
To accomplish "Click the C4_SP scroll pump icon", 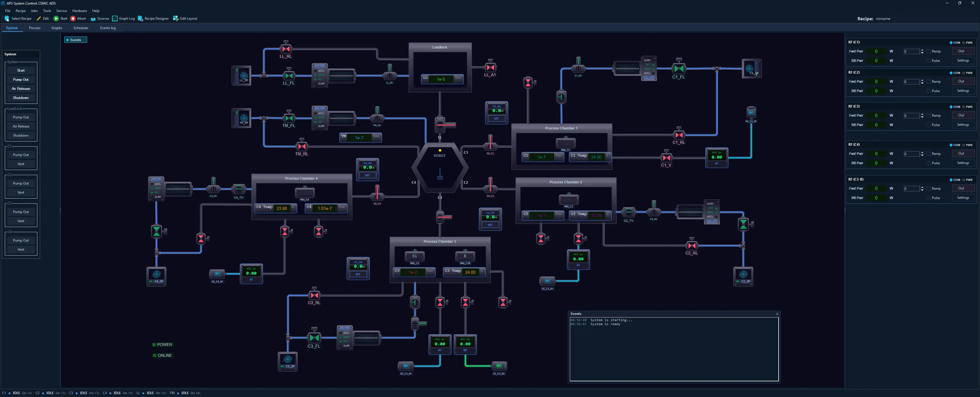I will (156, 276).
